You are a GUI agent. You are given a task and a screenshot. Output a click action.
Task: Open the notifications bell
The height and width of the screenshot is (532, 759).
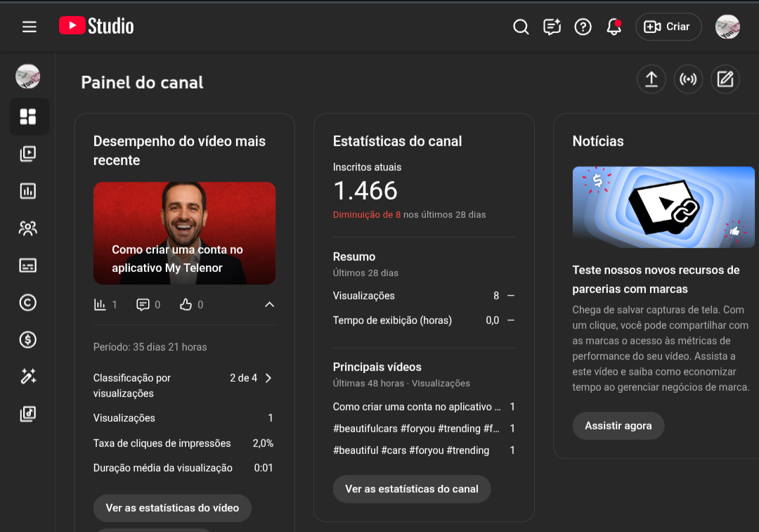(614, 27)
